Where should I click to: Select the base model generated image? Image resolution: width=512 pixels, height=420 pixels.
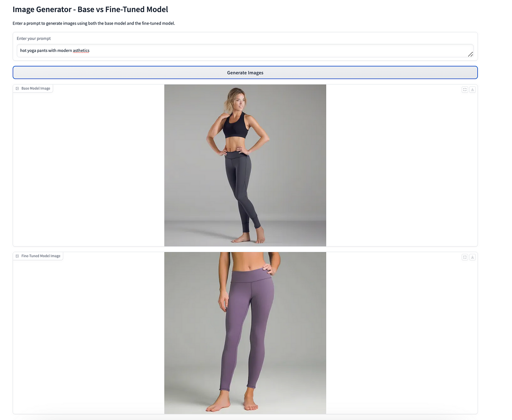pyautogui.click(x=245, y=165)
